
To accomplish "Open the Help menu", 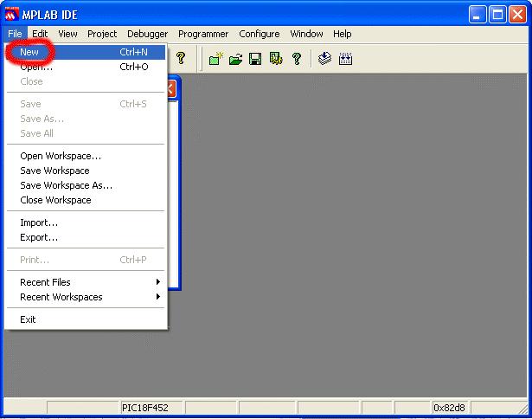I will pyautogui.click(x=342, y=34).
